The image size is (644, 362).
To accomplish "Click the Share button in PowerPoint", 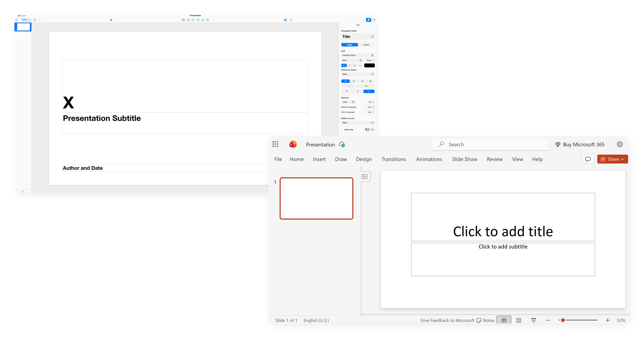I will click(x=612, y=159).
